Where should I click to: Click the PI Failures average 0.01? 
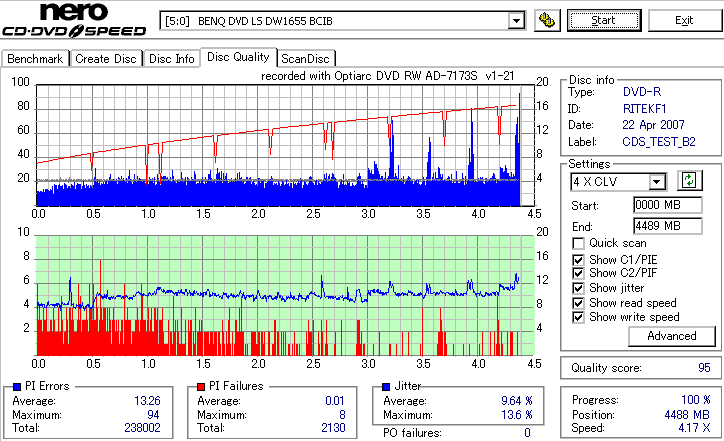point(334,401)
